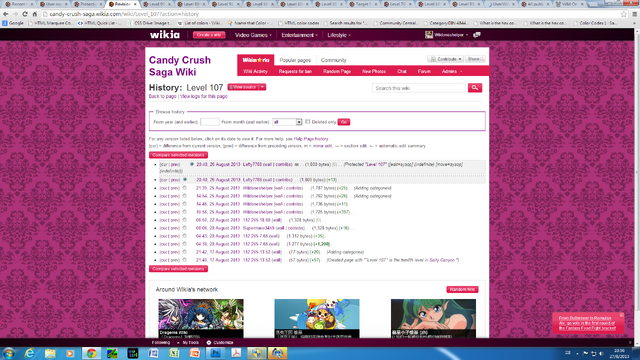Open the browser home page icon
This screenshot has height=360, width=640.
click(x=35, y=14)
